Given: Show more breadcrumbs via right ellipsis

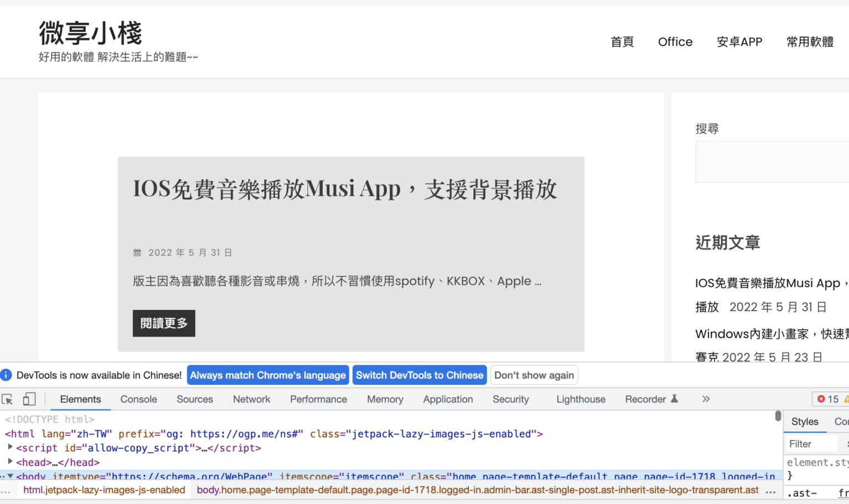Looking at the screenshot, I should (x=771, y=490).
